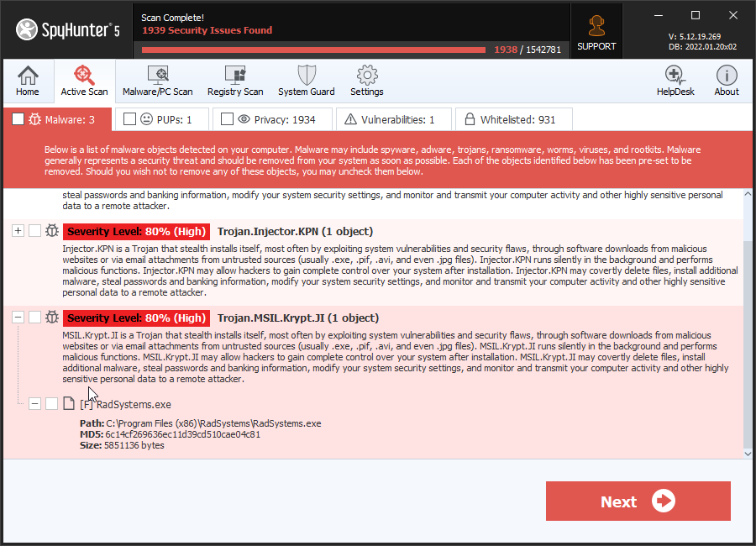Check the RadSystems.exe file checkbox
756x546 pixels.
pos(51,403)
